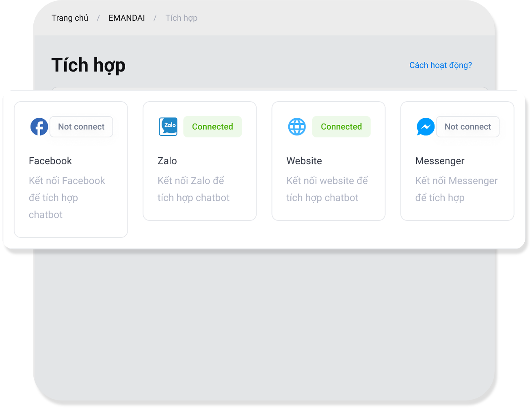Navigate to EMANDAI breadcrumb item
This screenshot has height=409, width=532.
(127, 18)
